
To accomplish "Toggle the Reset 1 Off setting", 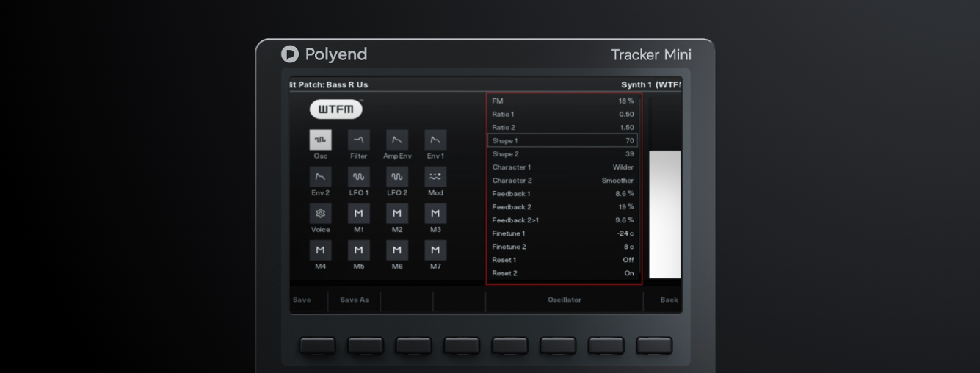I will [563, 260].
